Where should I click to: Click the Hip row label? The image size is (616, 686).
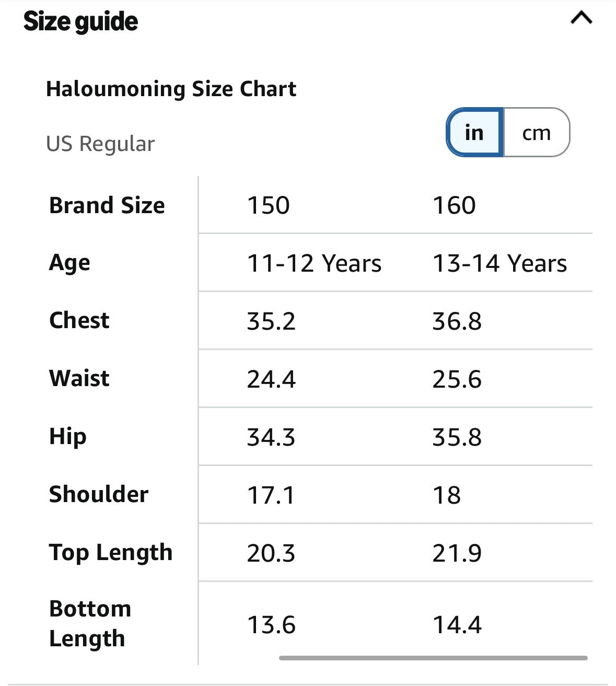[68, 437]
